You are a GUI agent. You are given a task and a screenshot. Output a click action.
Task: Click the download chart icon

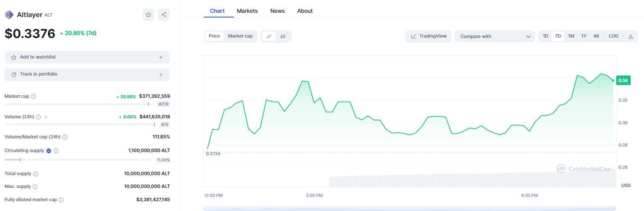pos(631,36)
